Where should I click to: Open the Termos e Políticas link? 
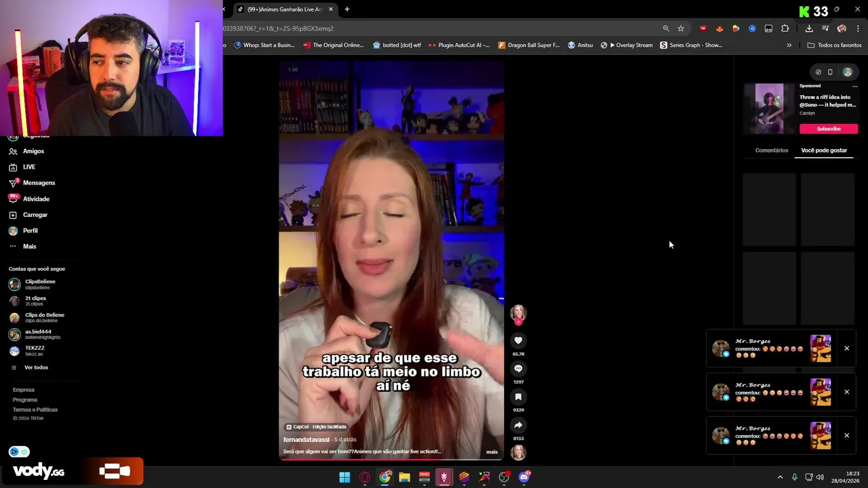(35, 409)
